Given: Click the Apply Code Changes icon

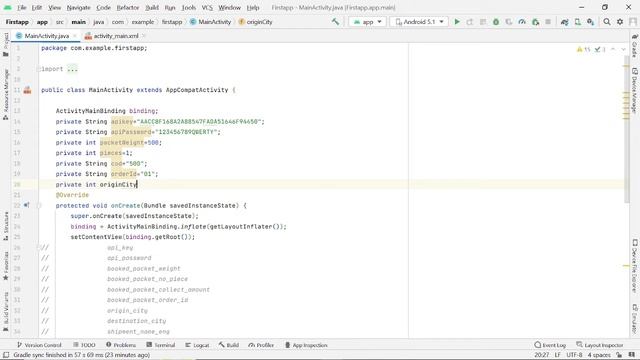Looking at the screenshot, I should point(483,22).
